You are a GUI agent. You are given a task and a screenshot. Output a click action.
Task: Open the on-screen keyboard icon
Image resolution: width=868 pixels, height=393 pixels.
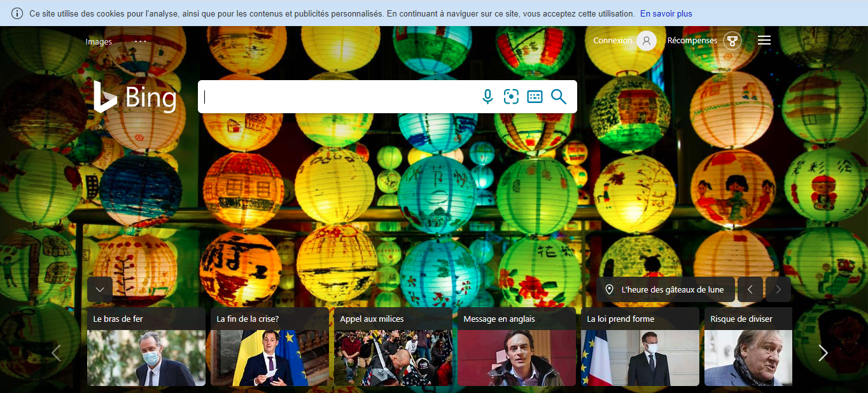[535, 97]
